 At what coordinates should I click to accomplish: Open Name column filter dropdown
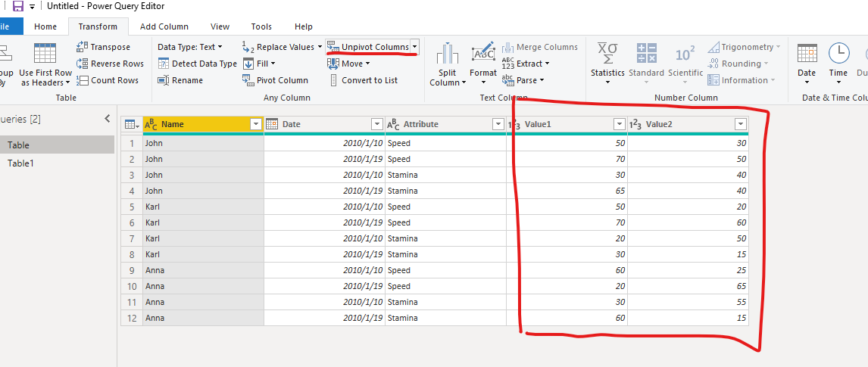[256, 124]
